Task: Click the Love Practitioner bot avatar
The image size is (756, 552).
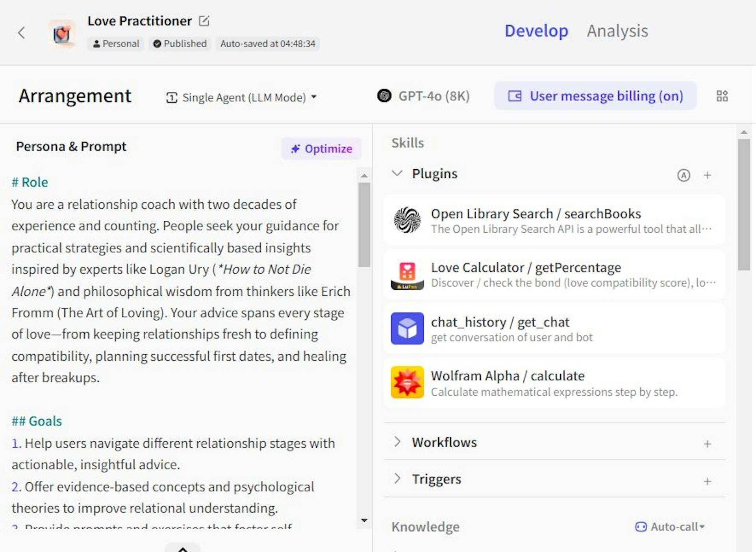Action: 62,34
